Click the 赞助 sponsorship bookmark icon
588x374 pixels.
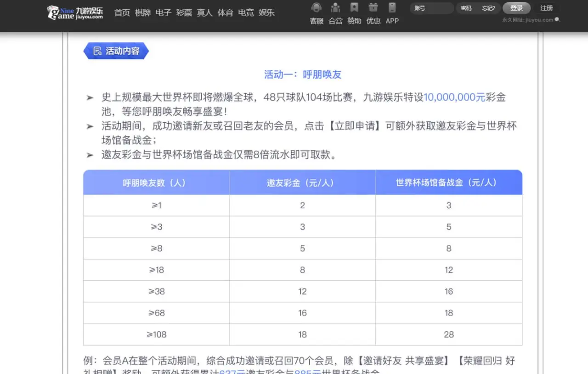[x=354, y=8]
